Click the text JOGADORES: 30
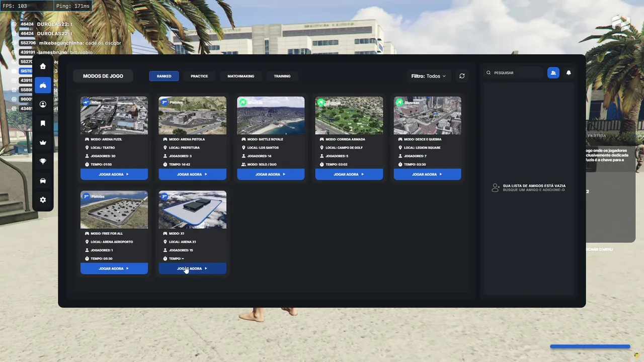The width and height of the screenshot is (644, 362). pos(103,156)
